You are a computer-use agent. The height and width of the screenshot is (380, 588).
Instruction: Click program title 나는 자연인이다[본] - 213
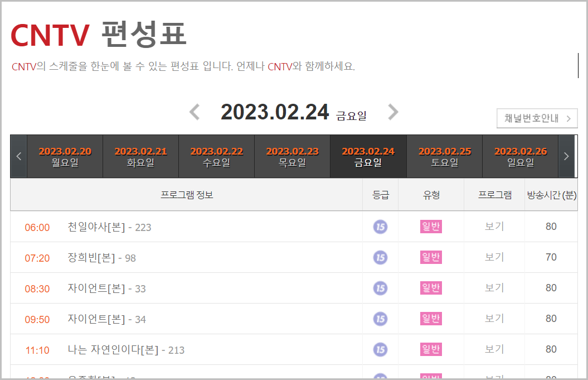(x=126, y=350)
